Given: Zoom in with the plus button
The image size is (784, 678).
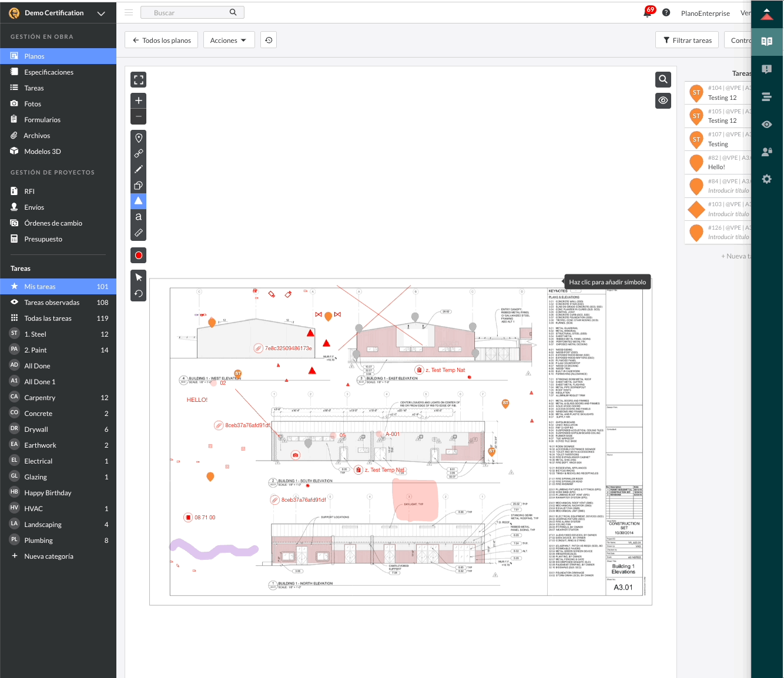Looking at the screenshot, I should pos(139,100).
